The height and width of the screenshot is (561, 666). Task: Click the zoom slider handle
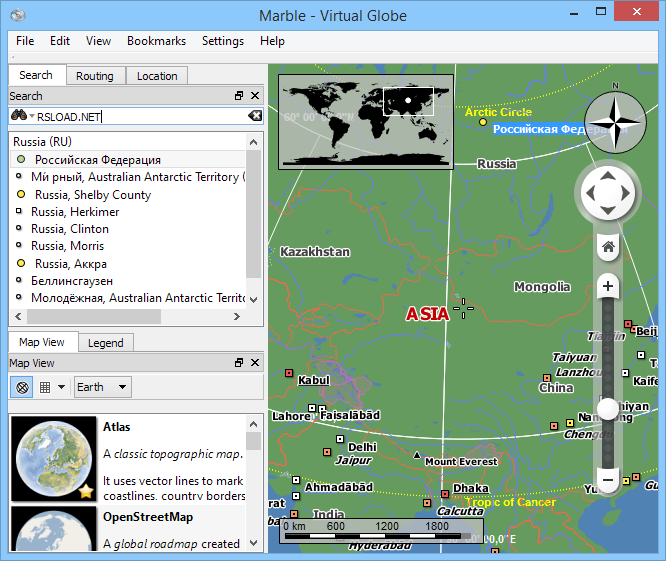tap(607, 409)
